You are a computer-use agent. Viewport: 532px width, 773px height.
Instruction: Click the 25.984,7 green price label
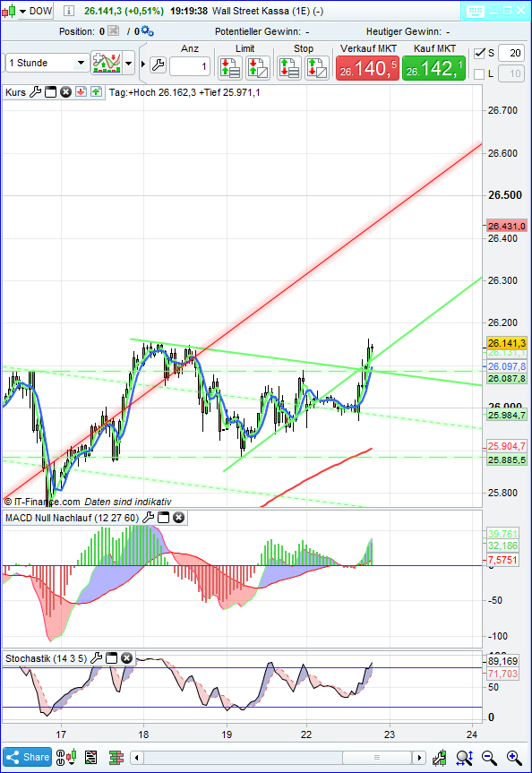click(506, 415)
